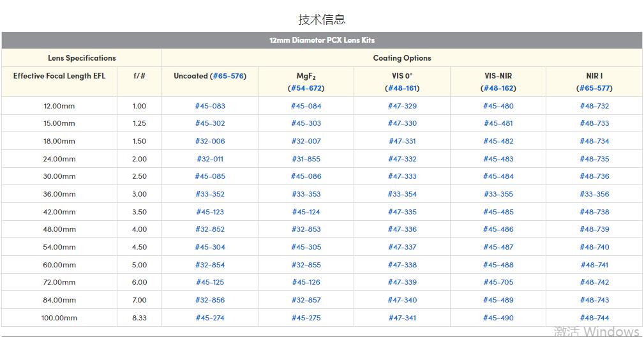
Task: Select MgF2 lens #31-855
Action: (306, 159)
